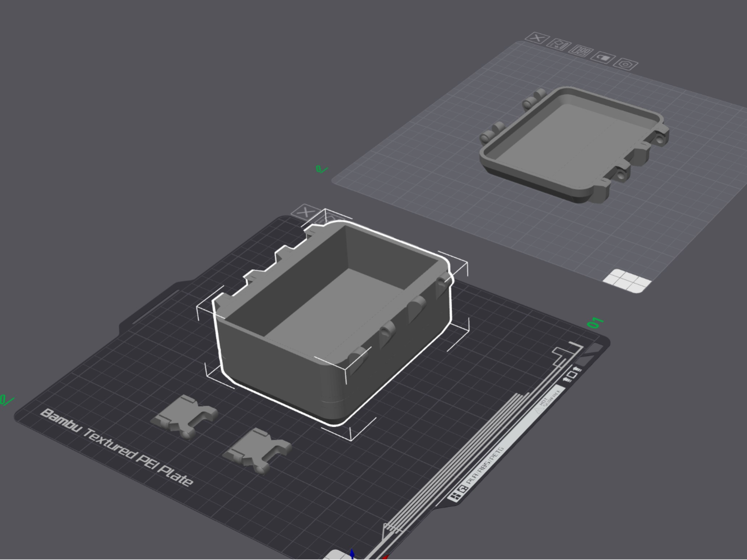Click the green plate name near second plate

[x=322, y=169]
